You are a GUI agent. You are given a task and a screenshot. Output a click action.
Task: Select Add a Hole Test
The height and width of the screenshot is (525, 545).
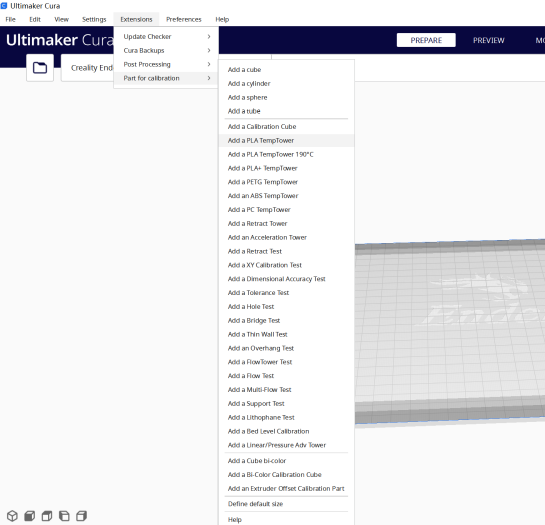[286, 307]
